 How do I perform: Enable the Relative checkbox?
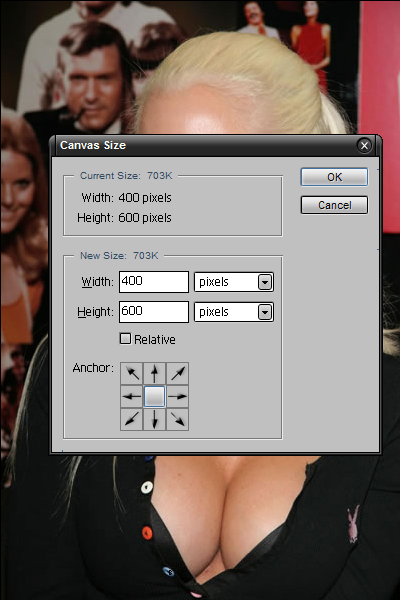pos(126,339)
